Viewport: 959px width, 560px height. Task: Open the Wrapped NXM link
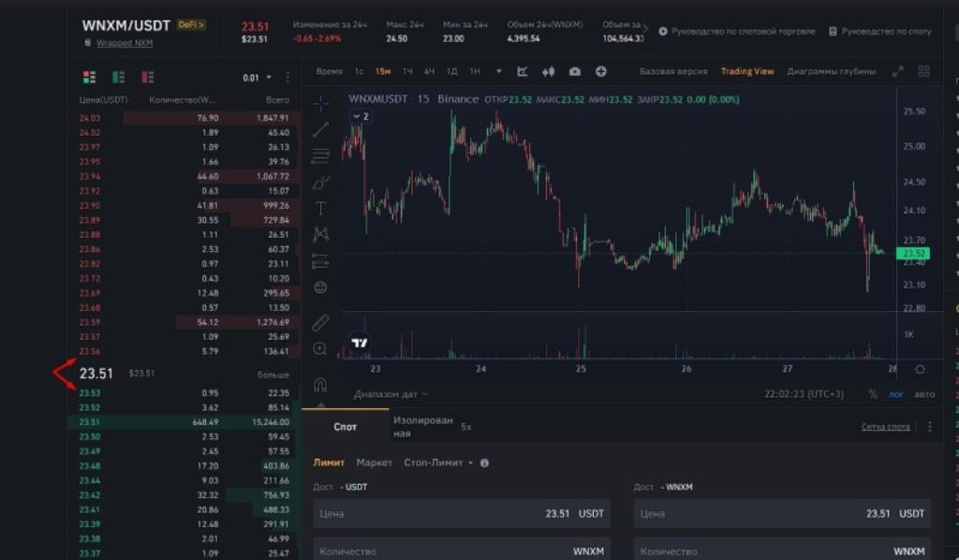click(x=125, y=43)
